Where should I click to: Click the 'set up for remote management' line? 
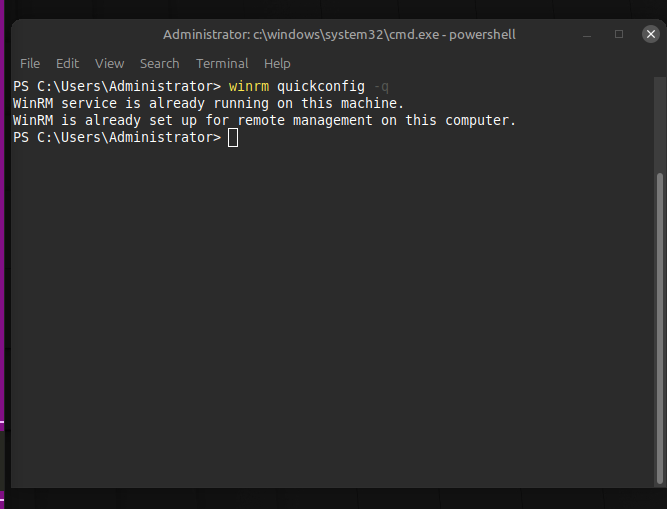pos(264,120)
